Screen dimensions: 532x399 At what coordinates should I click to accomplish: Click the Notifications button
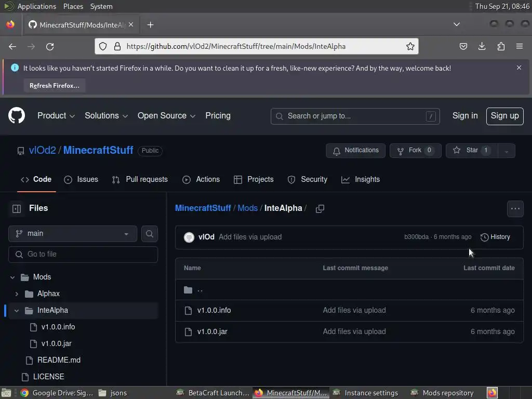355,151
